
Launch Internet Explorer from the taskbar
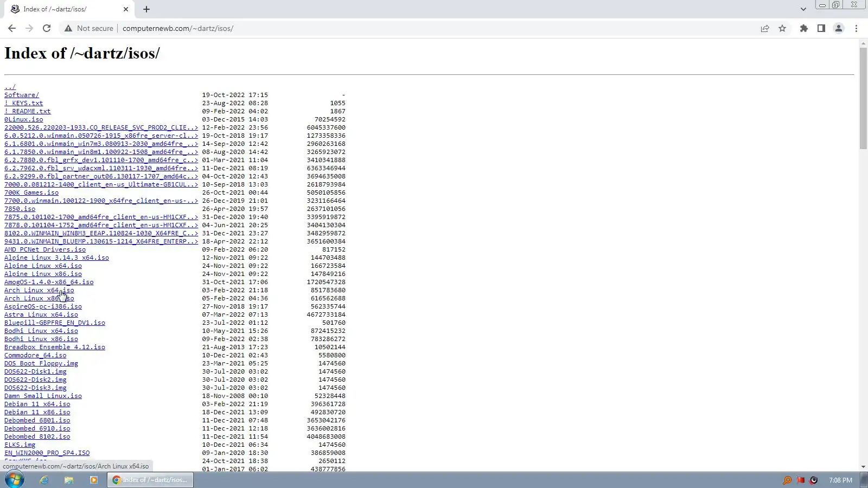pos(44,480)
